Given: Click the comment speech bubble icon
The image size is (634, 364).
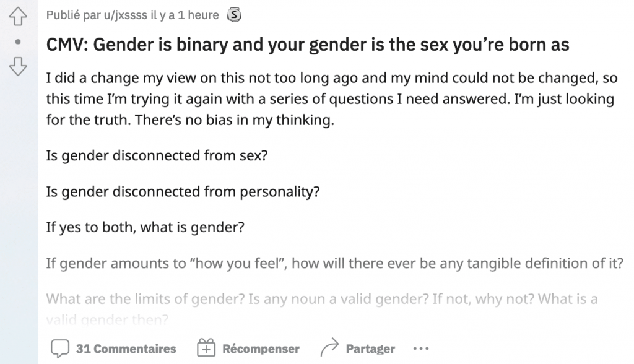Looking at the screenshot, I should (60, 349).
